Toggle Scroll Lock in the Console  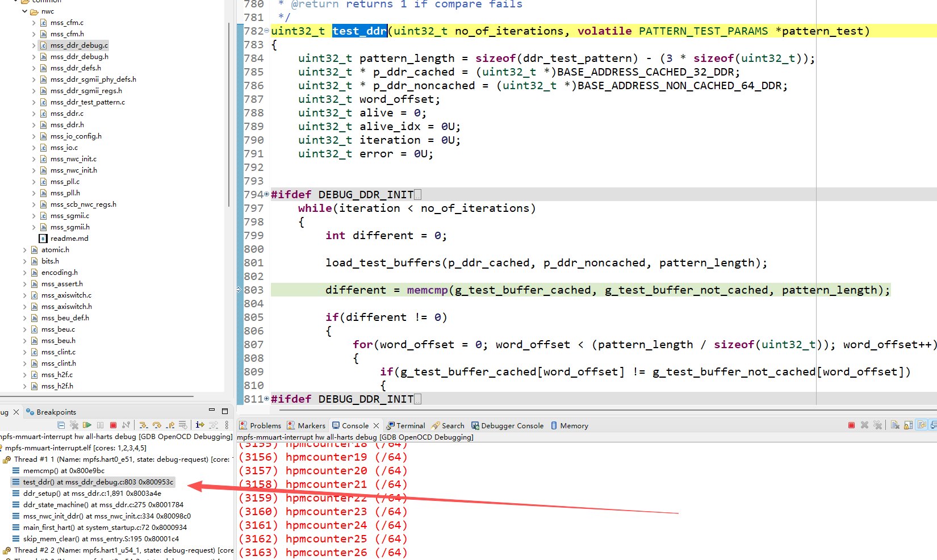(x=908, y=425)
